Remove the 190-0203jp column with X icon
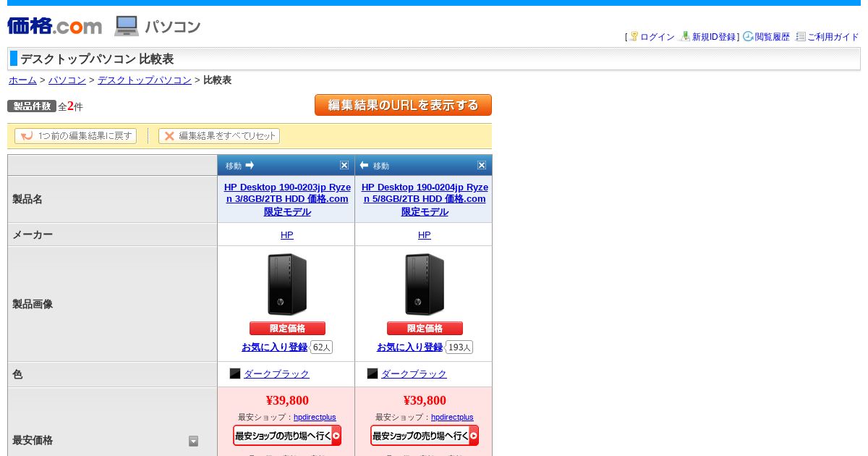The width and height of the screenshot is (868, 456). [x=344, y=165]
